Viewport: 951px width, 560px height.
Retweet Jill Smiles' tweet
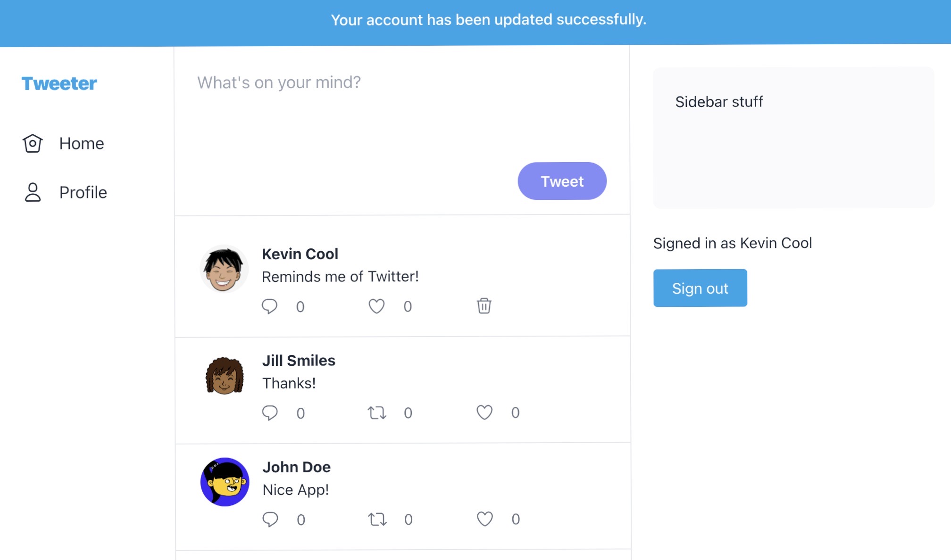[x=377, y=412]
